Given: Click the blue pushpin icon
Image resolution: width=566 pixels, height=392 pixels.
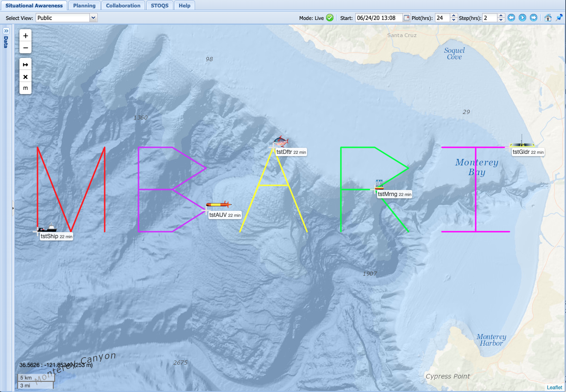Looking at the screenshot, I should click(559, 18).
